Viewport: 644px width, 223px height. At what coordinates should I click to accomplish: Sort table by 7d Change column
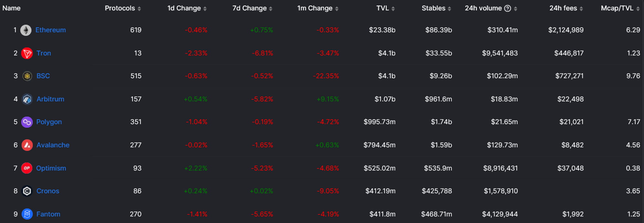click(x=252, y=8)
